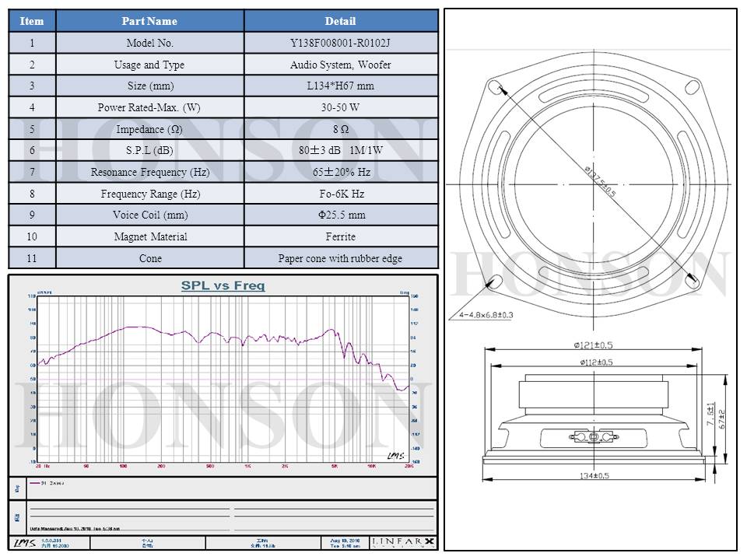Click the SPL vs Freq chart title
This screenshot has width=747, height=560.
(x=223, y=285)
